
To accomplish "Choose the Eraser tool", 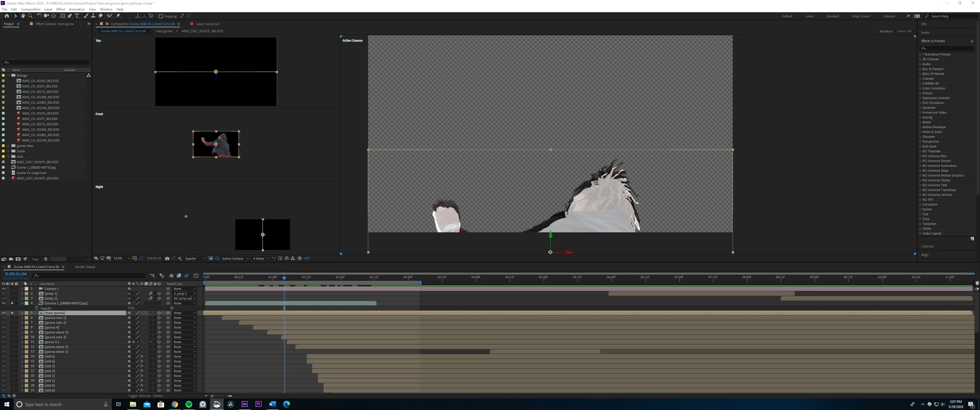I will point(100,16).
